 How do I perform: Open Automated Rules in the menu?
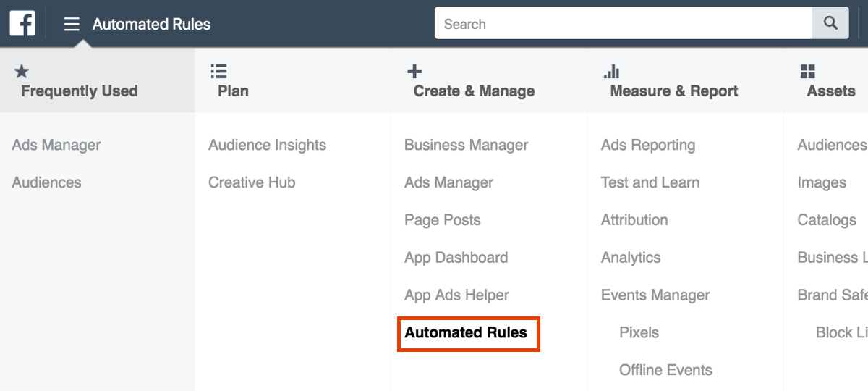click(x=467, y=333)
